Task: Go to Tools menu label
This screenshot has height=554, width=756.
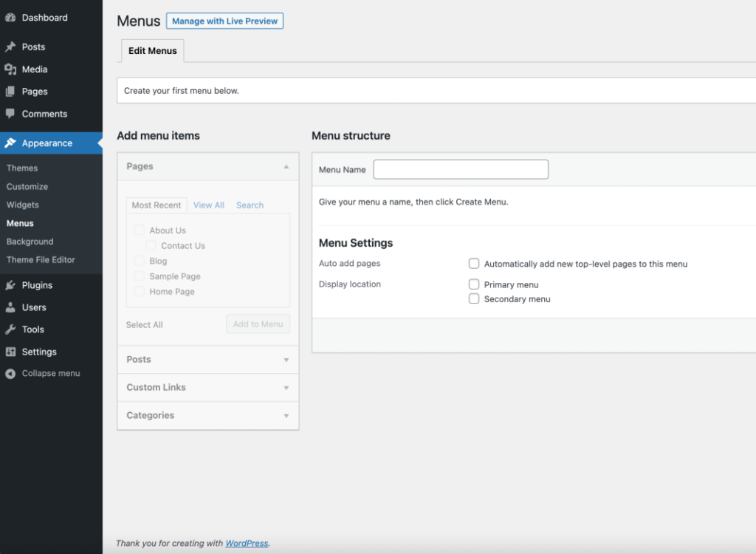Action: [x=32, y=329]
